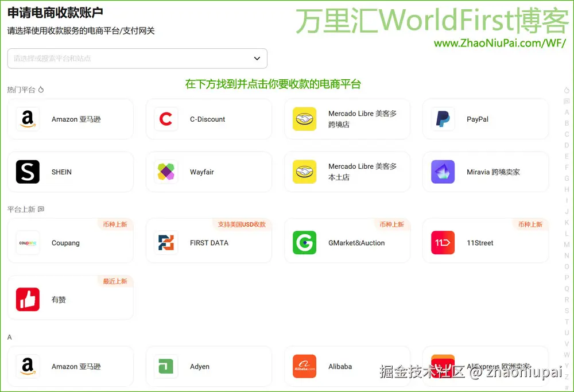This screenshot has width=574, height=392.
Task: Go to letter V in index
Action: pos(567,344)
